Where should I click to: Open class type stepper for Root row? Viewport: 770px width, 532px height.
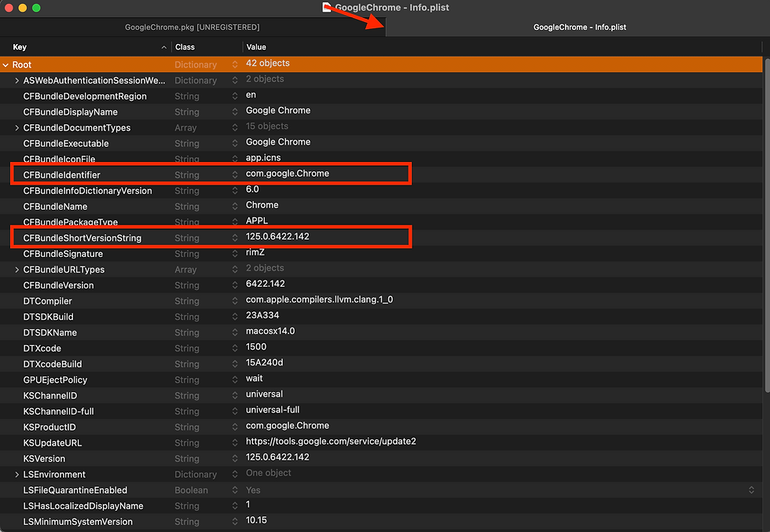[x=235, y=65]
